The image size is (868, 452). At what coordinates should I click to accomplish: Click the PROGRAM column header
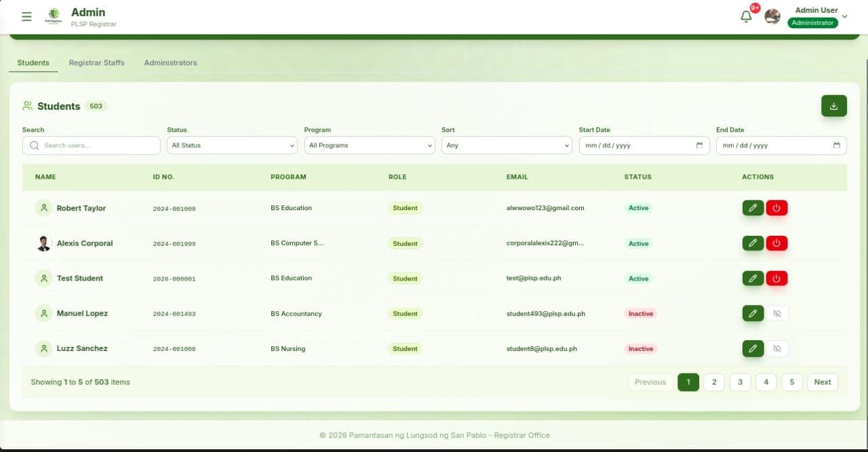point(288,177)
